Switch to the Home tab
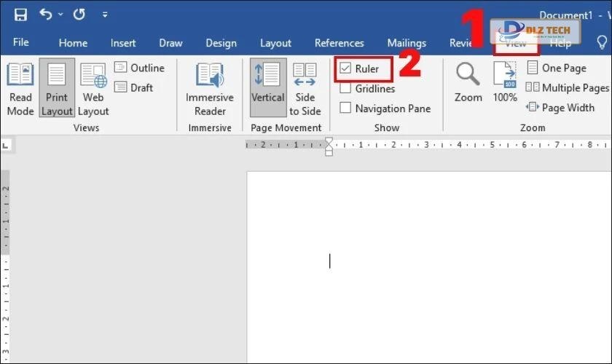This screenshot has width=612, height=364. 73,43
